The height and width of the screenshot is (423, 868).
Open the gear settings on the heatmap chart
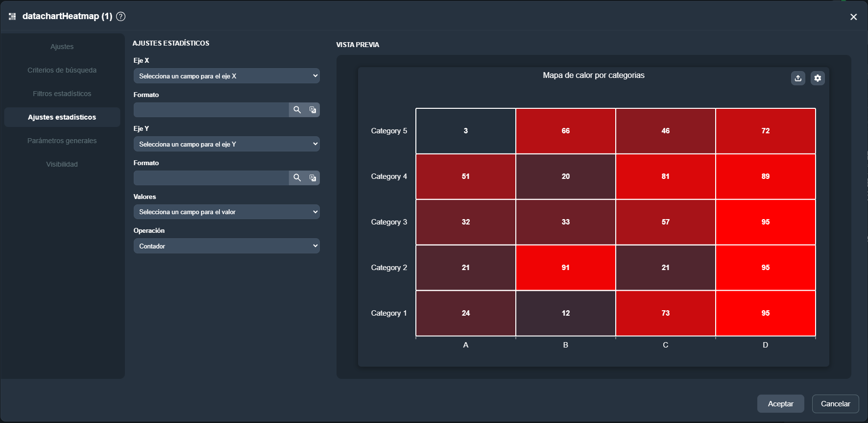(x=818, y=78)
